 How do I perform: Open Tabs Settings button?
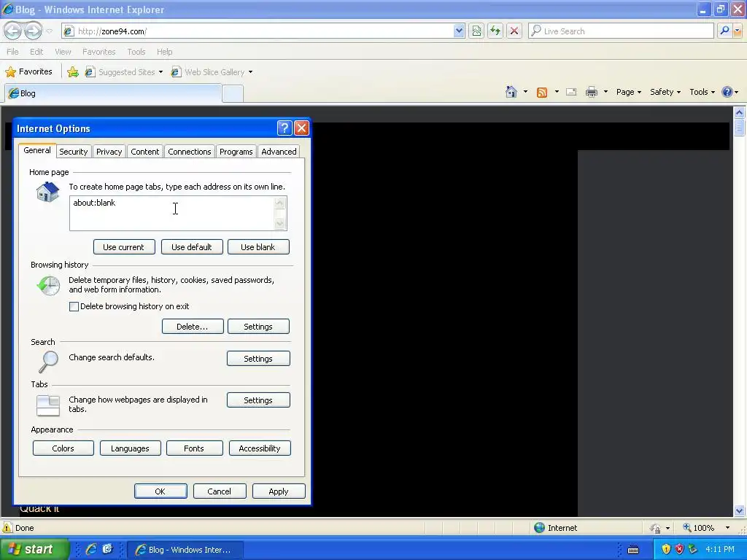[258, 400]
